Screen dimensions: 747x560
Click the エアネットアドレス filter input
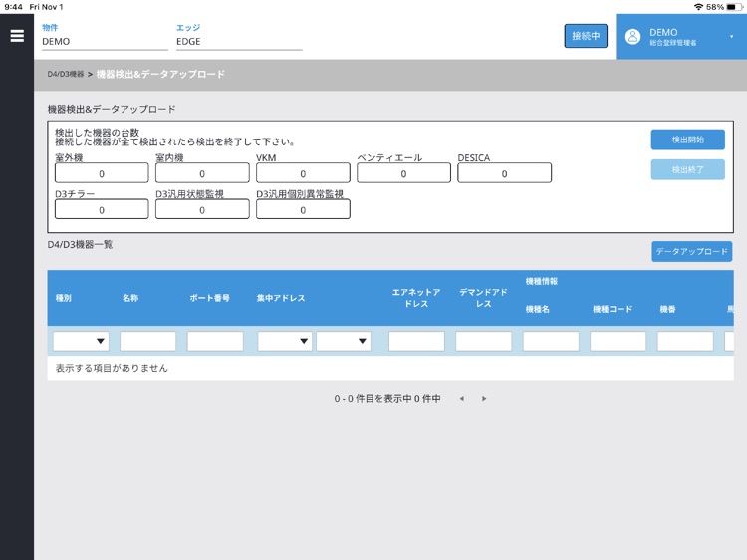(416, 341)
